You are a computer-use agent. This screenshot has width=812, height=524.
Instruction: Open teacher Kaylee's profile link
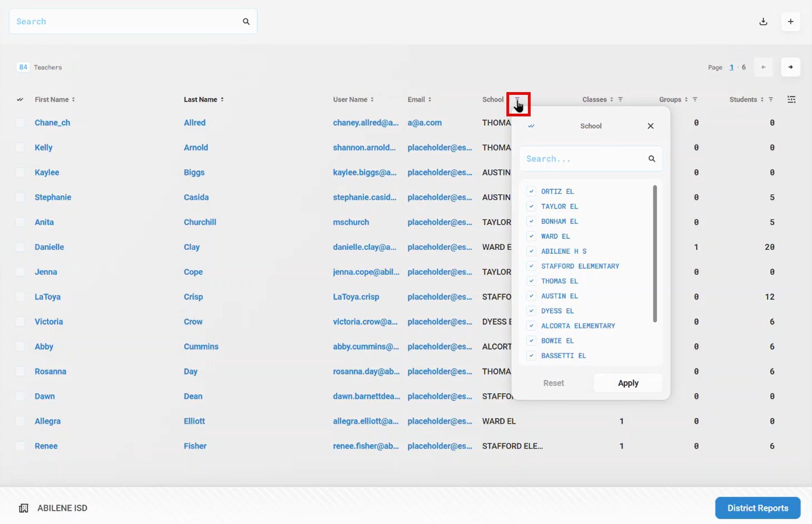pyautogui.click(x=47, y=172)
